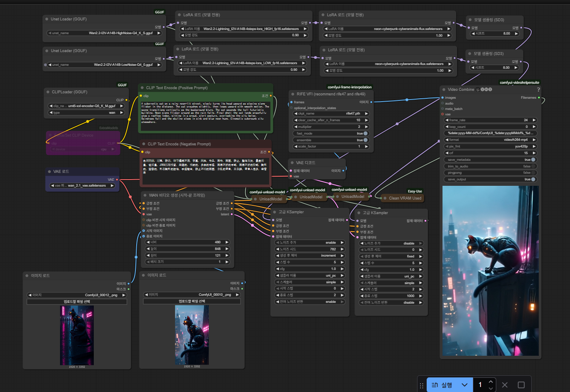Click the drag handle of the run toolbar
This screenshot has width=570, height=392.
point(422,385)
